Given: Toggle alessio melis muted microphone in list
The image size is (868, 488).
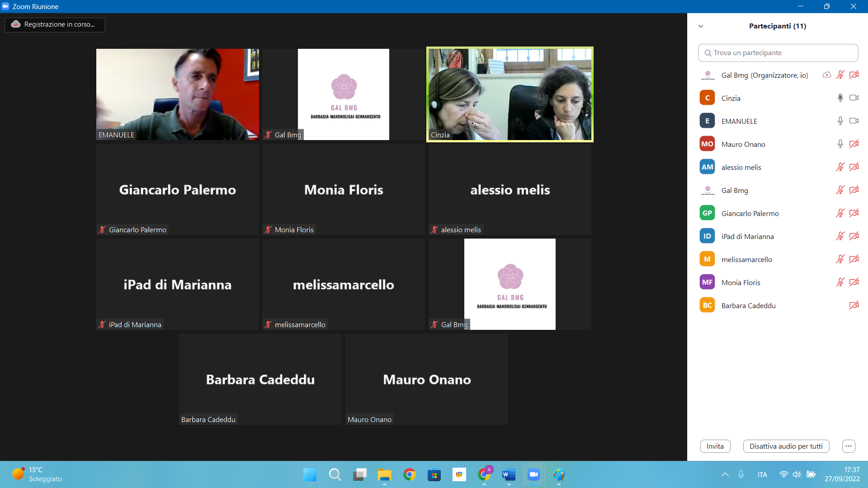Looking at the screenshot, I should [x=840, y=167].
